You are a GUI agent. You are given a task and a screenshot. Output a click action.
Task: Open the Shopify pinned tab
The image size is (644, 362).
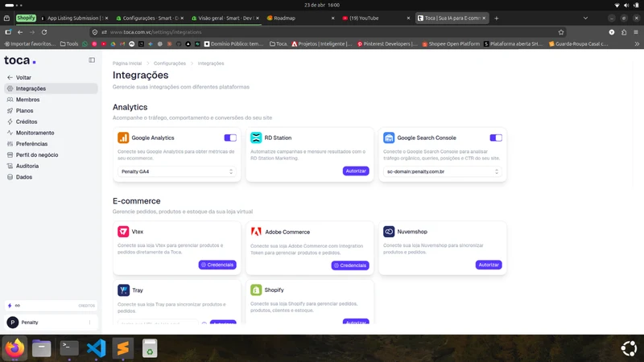(x=26, y=18)
